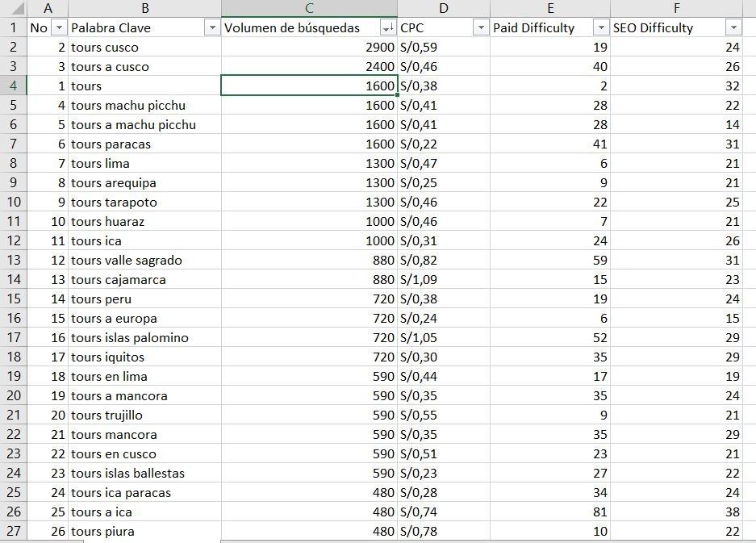Click Paid Difficulty cell 81
Screen dimensions: 756x543
pyautogui.click(x=550, y=512)
